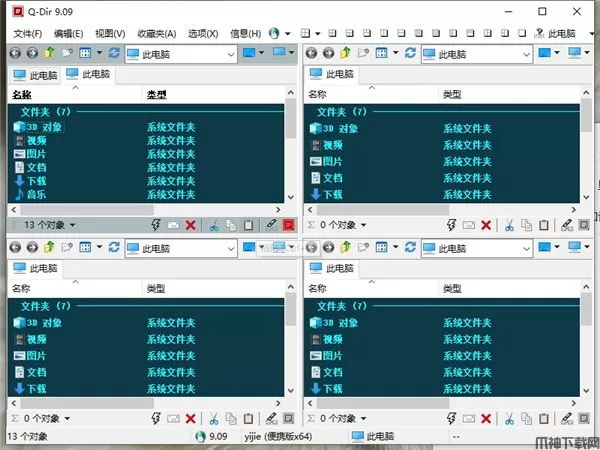Open the 文件(F) menu

pos(28,34)
